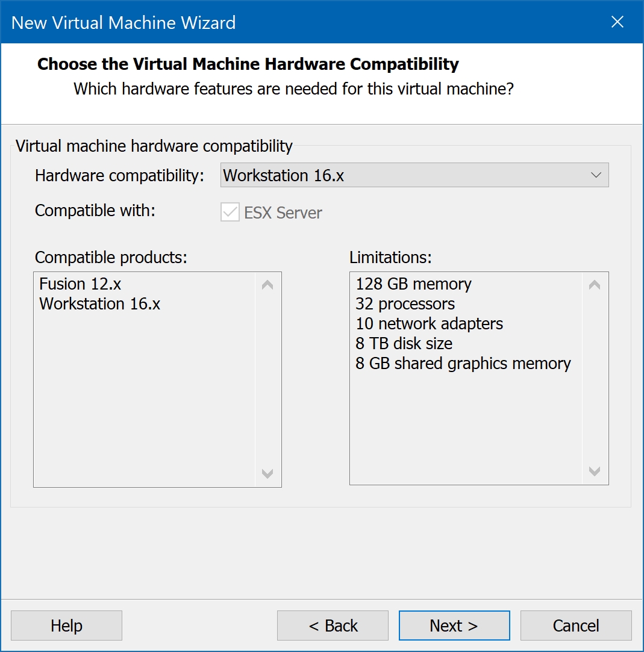The height and width of the screenshot is (652, 644).
Task: Select the 8 TB disk size entry
Action: point(404,344)
